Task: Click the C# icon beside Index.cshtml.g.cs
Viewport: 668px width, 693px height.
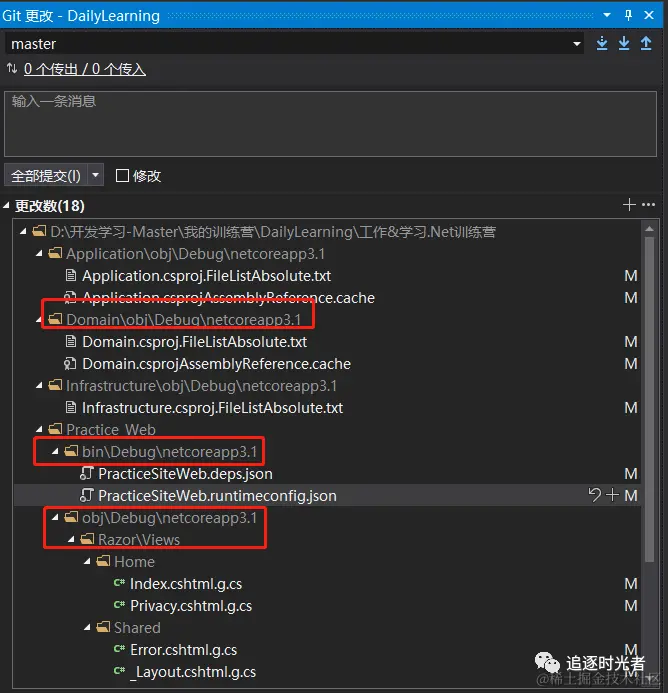Action: (x=119, y=583)
